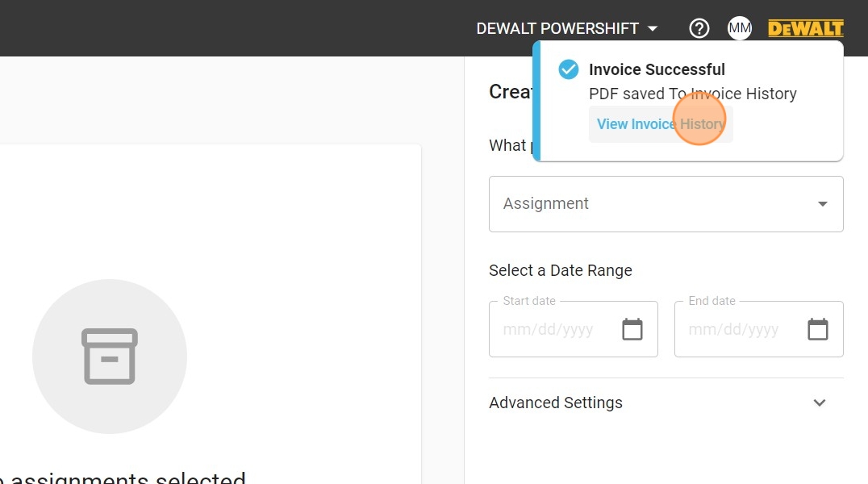Image resolution: width=868 pixels, height=484 pixels.
Task: Click the Select a Date Range label
Action: pos(560,270)
